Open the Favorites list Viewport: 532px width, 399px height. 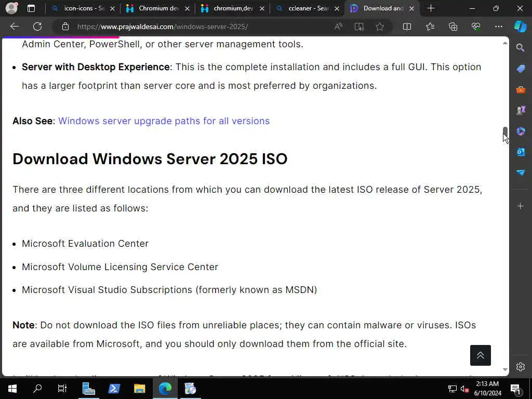point(430,26)
